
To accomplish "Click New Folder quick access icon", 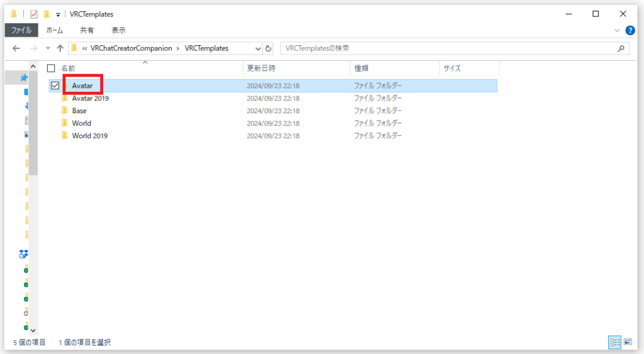I will [x=47, y=14].
